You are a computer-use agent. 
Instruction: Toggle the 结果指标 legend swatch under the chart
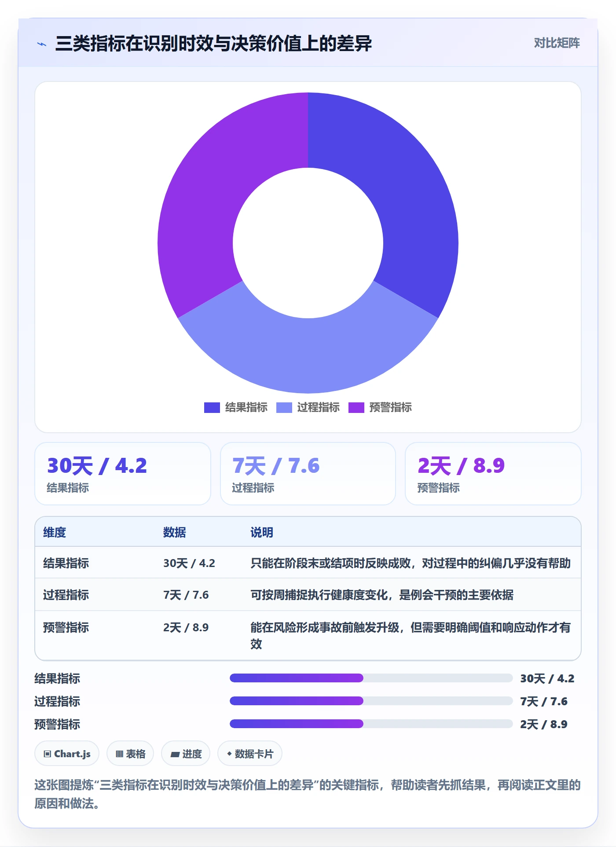212,408
